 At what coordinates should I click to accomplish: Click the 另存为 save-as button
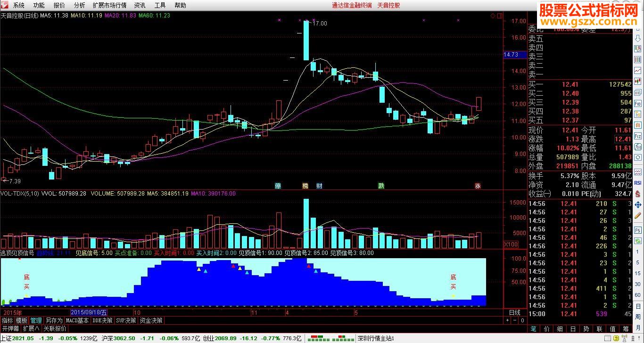[x=54, y=320]
